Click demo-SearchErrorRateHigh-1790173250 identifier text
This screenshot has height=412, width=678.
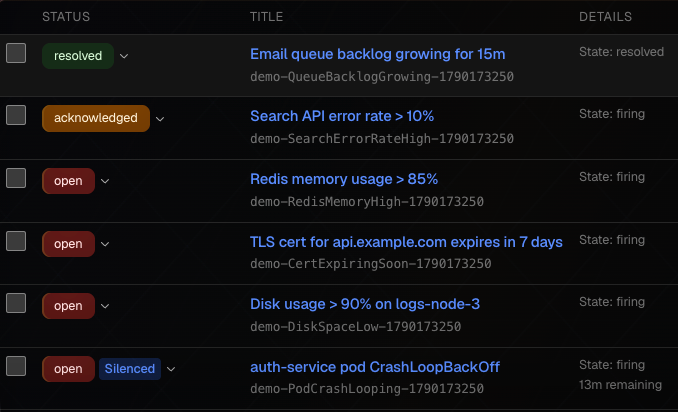[382, 139]
